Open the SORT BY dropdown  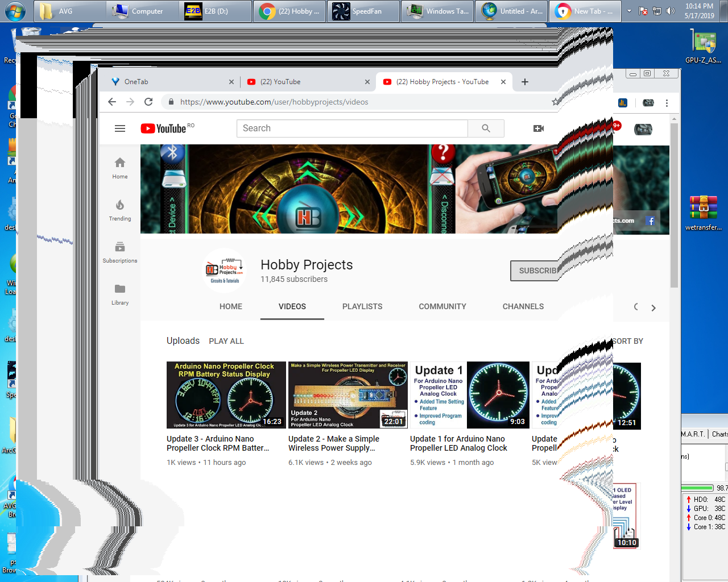tap(628, 341)
